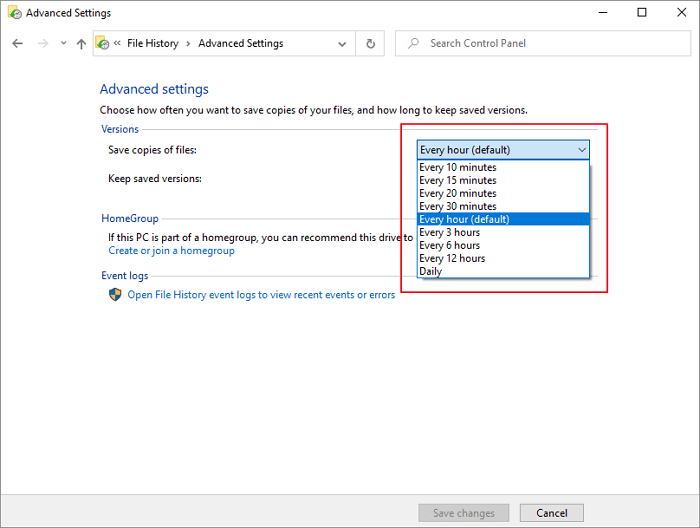This screenshot has width=700, height=528.
Task: Open Create or join a homegroup link
Action: coord(171,251)
